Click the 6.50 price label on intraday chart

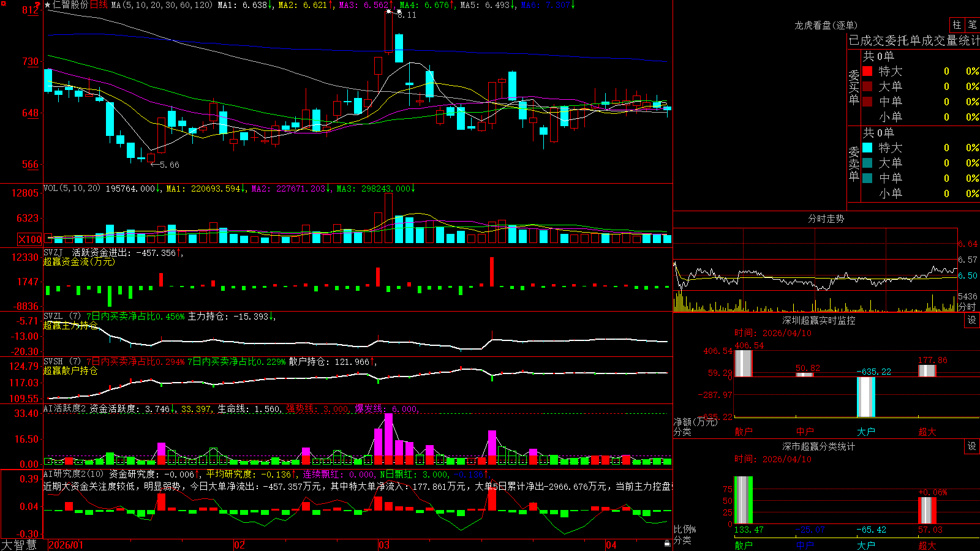click(968, 275)
